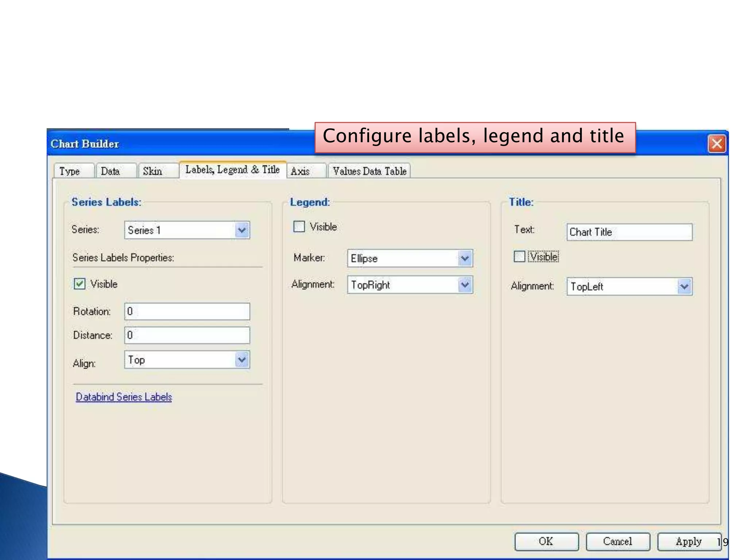This screenshot has width=747, height=560.
Task: Open Legend Alignment TopRight dropdown
Action: [x=465, y=285]
